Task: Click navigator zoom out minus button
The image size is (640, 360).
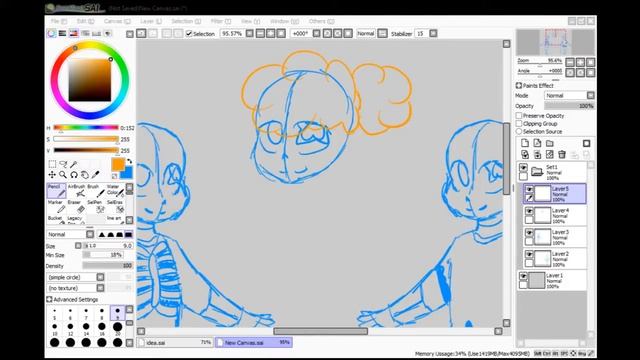Action: pyautogui.click(x=570, y=62)
